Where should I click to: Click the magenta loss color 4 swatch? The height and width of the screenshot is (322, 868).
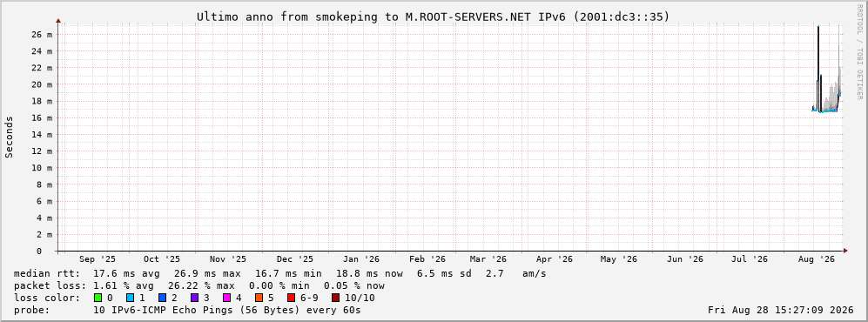point(227,298)
